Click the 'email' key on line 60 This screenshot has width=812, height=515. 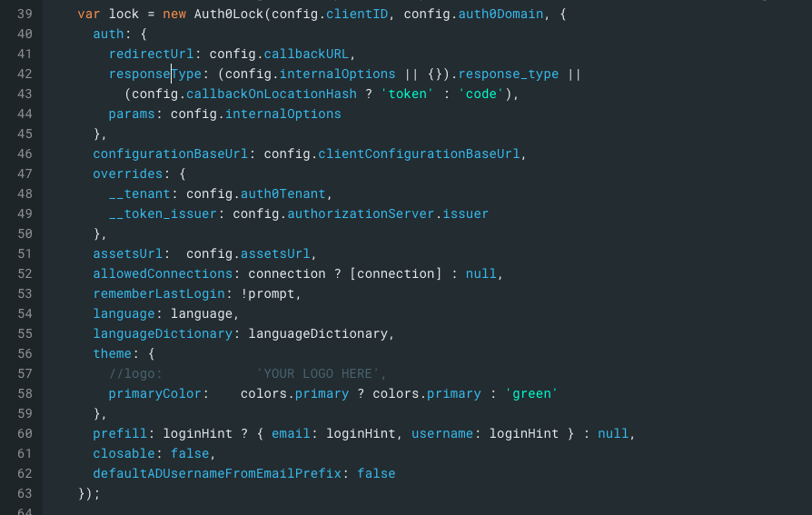pos(291,433)
